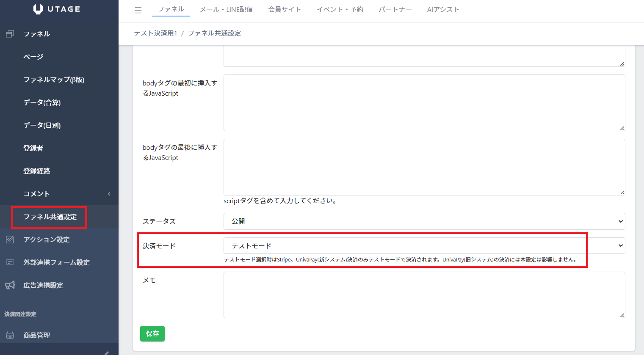This screenshot has width=644, height=355.
Task: Click the 広告連携設定 megaphone icon
Action: (x=10, y=285)
